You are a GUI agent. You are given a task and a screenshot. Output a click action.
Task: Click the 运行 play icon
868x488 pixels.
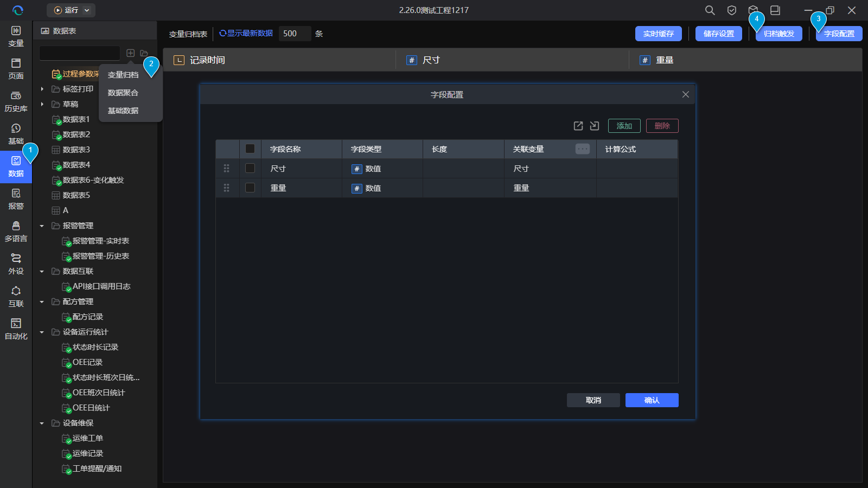coord(58,10)
